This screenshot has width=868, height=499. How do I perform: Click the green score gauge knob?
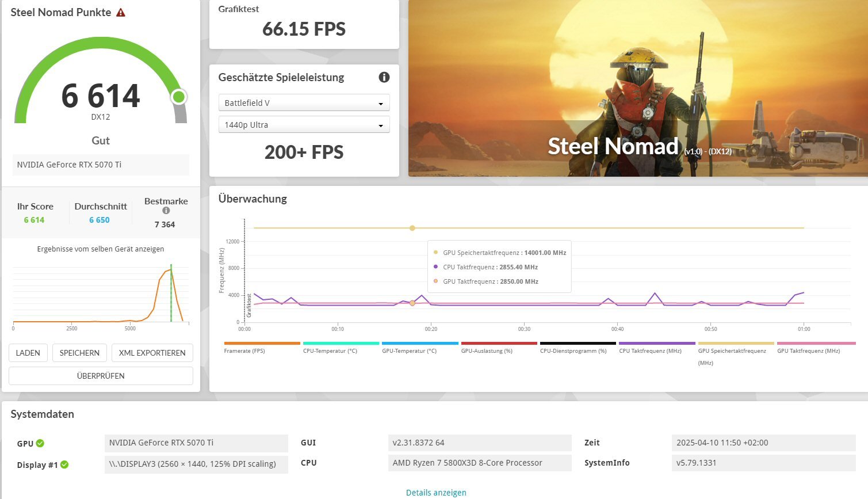coord(179,97)
